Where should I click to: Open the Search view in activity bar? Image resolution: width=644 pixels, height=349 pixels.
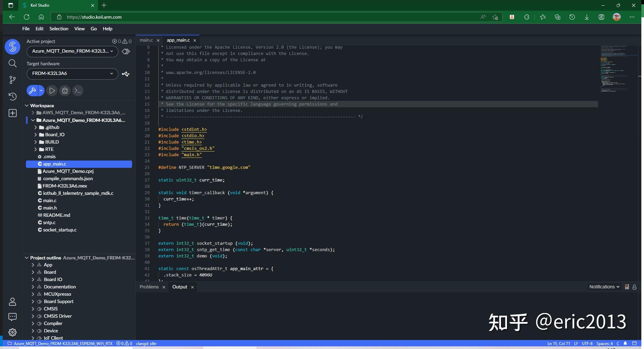point(12,63)
